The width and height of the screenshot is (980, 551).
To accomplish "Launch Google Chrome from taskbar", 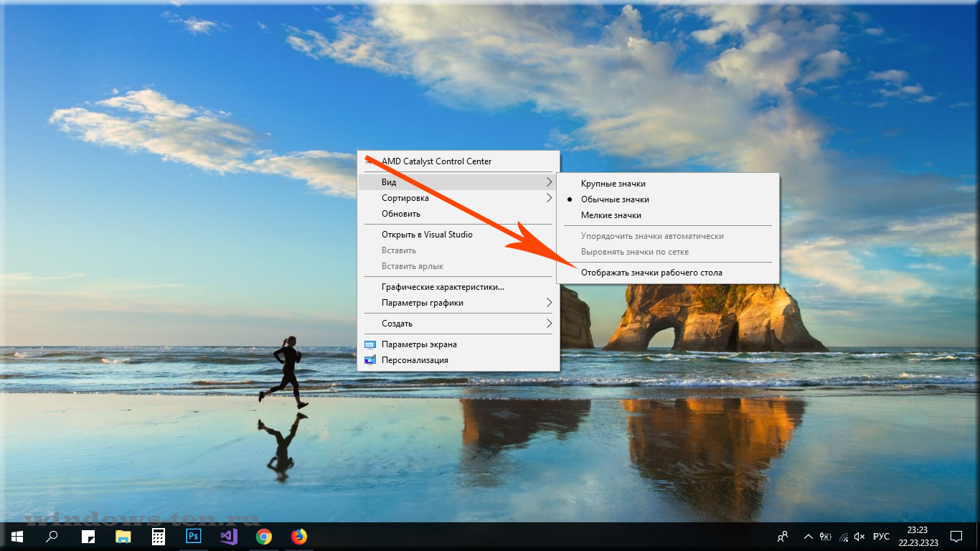I will pos(263,536).
